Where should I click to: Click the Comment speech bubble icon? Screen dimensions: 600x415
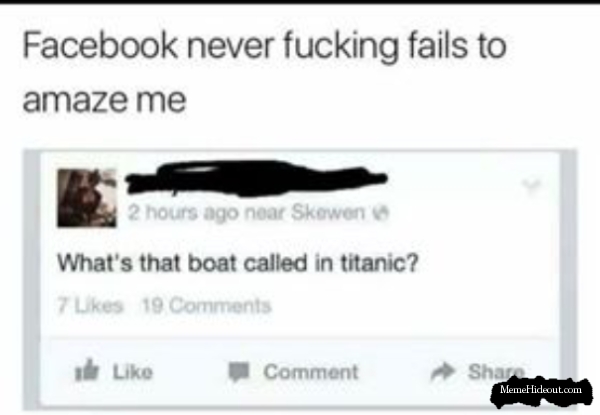239,371
